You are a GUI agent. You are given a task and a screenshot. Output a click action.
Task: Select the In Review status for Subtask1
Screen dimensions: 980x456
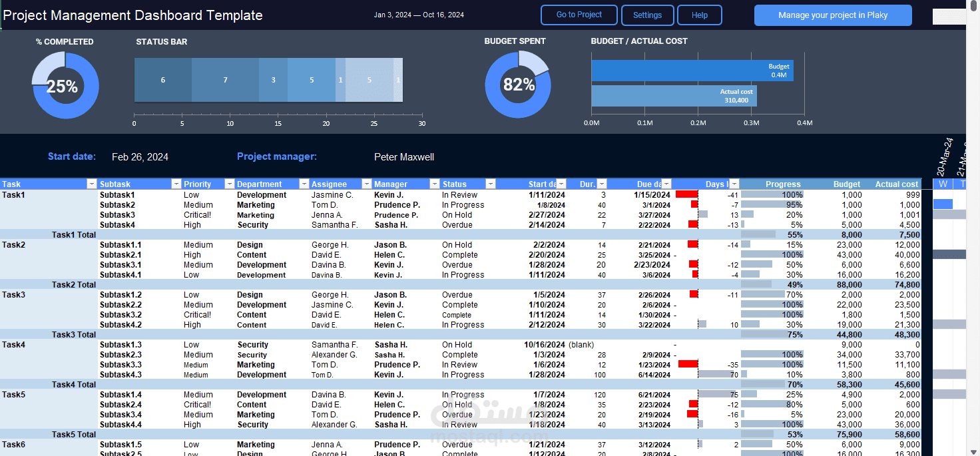(459, 195)
